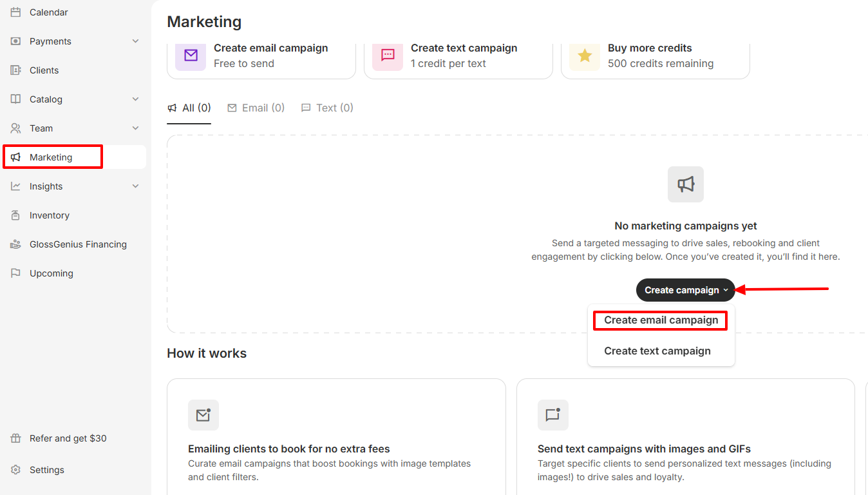Expand the Insights submenu chevron
Viewport: 868px width, 495px height.
tap(135, 186)
